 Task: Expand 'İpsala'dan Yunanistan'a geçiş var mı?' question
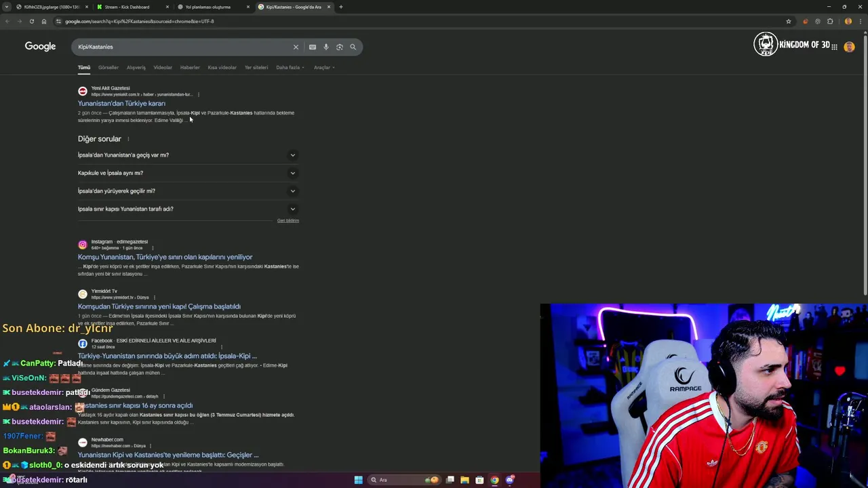(x=188, y=155)
